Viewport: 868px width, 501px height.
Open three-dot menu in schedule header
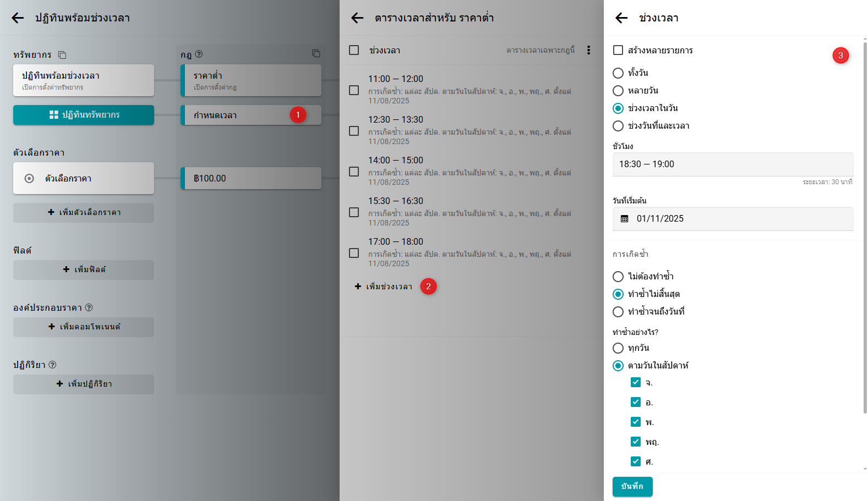(x=588, y=50)
